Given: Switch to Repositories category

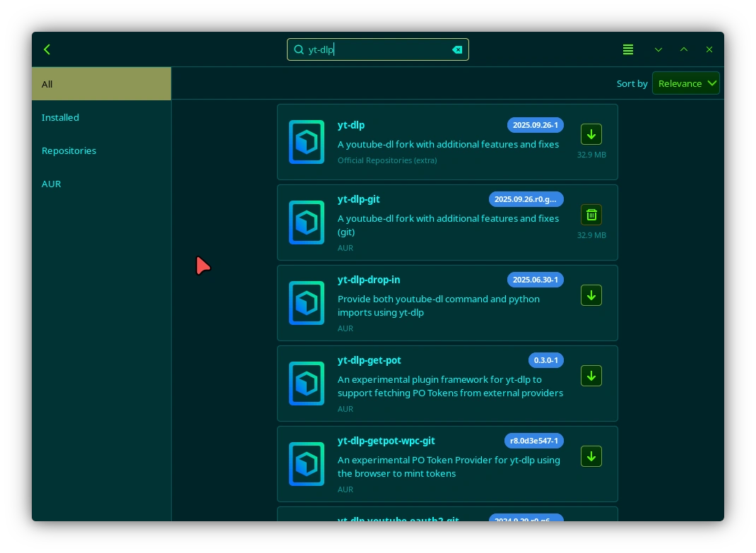Looking at the screenshot, I should pos(101,150).
